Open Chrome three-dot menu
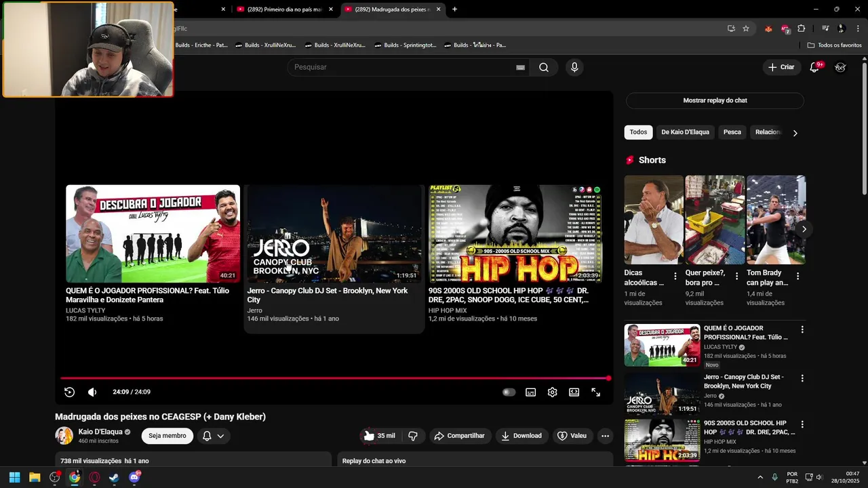 point(859,28)
